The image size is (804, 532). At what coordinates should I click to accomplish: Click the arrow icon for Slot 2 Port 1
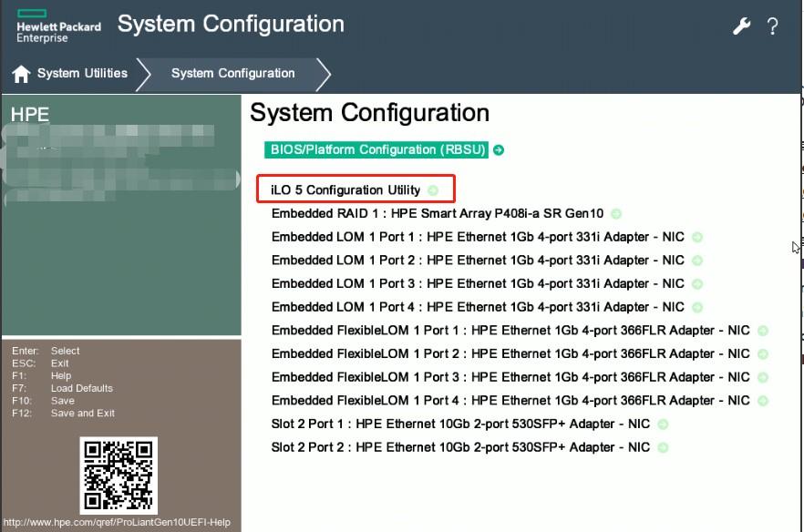[x=663, y=425]
